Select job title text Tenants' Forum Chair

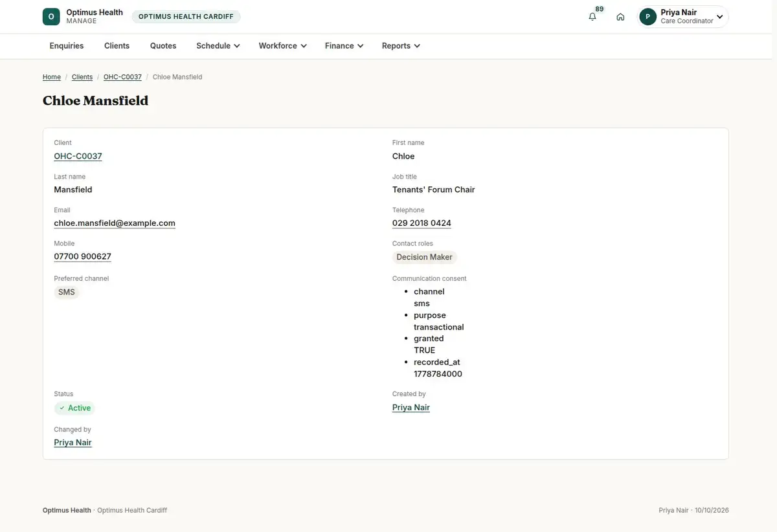pos(434,190)
